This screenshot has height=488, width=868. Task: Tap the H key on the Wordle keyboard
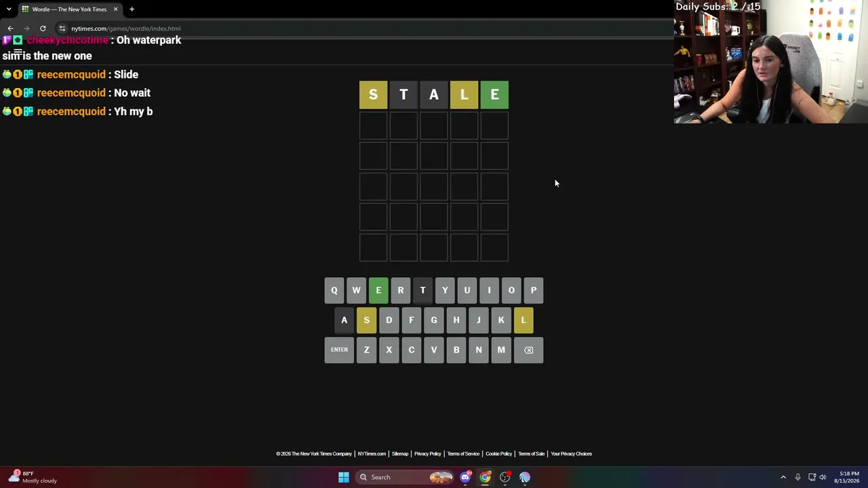(456, 320)
